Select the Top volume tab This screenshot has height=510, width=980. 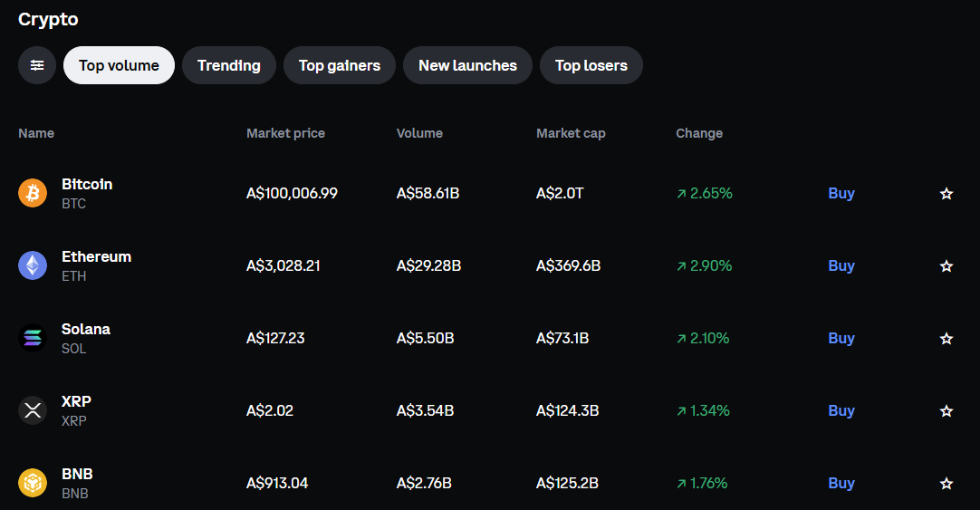[x=119, y=65]
